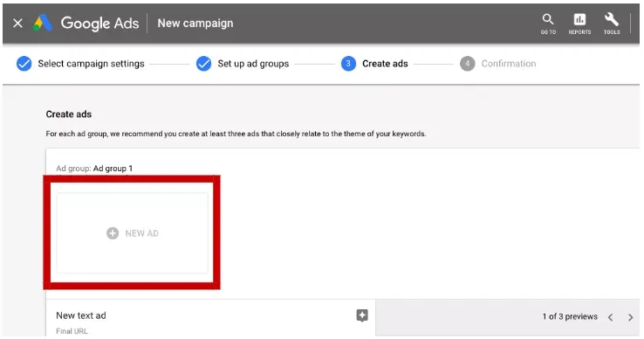Close the new campaign with X icon
The width and height of the screenshot is (644, 339).
point(17,23)
